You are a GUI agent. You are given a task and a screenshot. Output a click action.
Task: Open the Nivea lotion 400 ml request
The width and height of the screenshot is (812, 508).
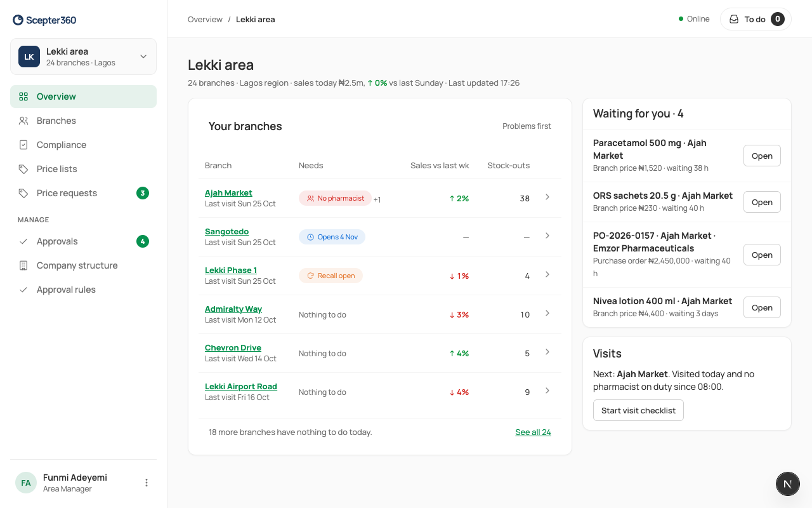762,307
